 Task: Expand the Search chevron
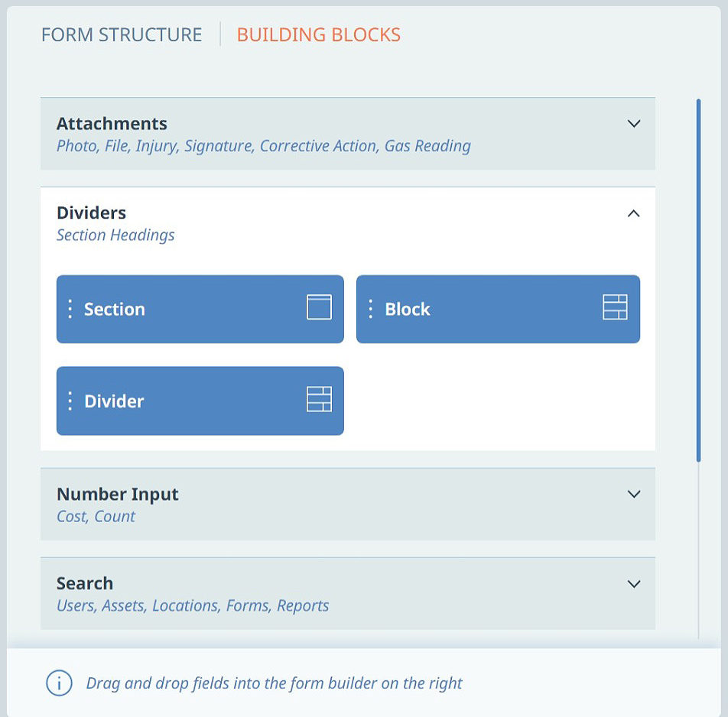(x=634, y=584)
